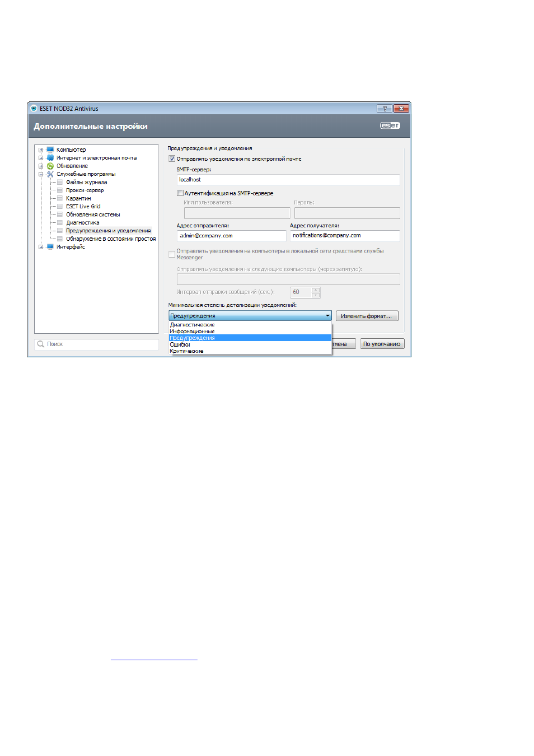534x756 pixels.
Task: Click the Служебные программы tools icon
Action: (50, 174)
